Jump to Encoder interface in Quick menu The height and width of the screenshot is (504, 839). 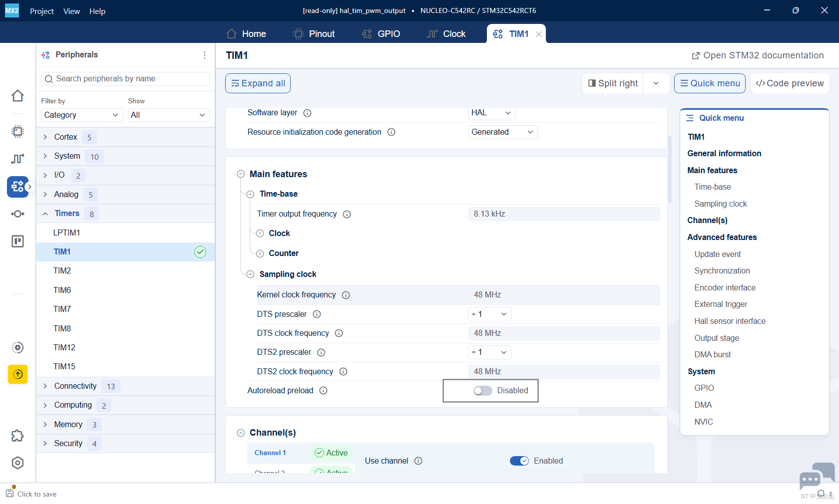click(725, 288)
